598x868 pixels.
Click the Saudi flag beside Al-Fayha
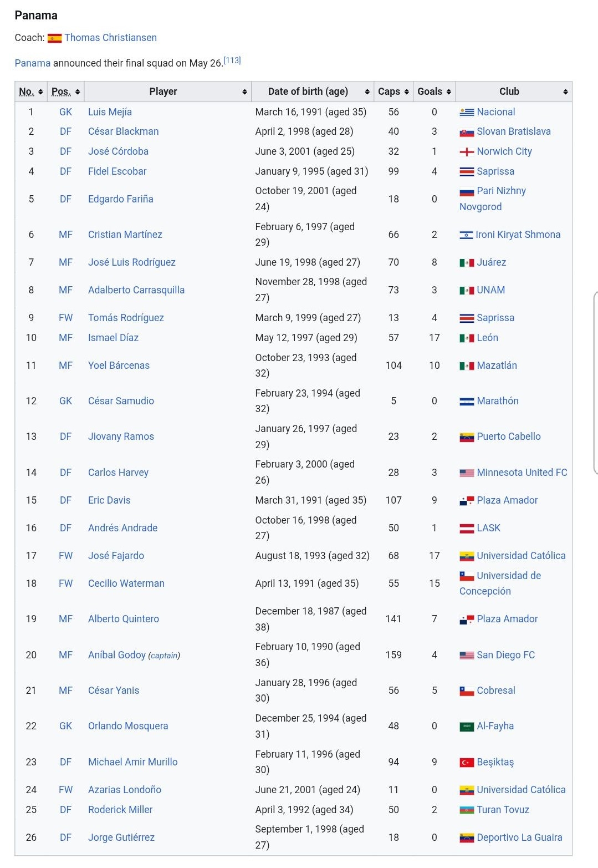467,727
